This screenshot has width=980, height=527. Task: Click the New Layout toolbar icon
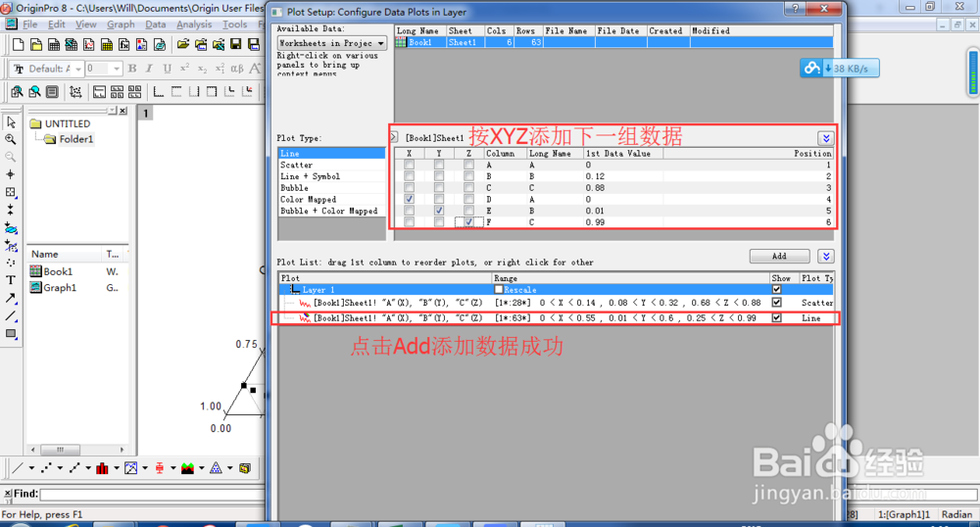pos(142,44)
